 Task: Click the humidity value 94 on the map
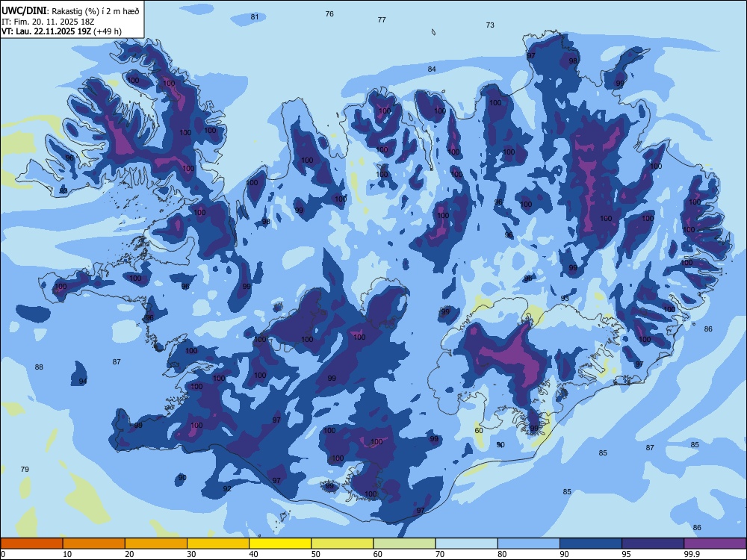point(83,382)
